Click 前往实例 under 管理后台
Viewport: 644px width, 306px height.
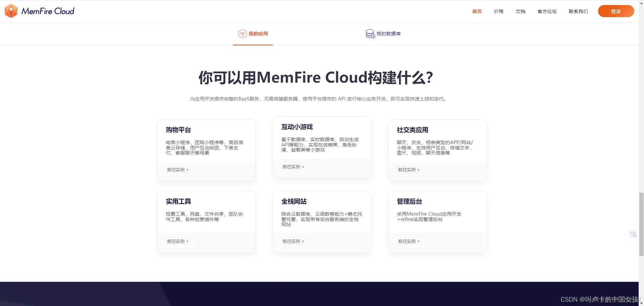pos(409,241)
